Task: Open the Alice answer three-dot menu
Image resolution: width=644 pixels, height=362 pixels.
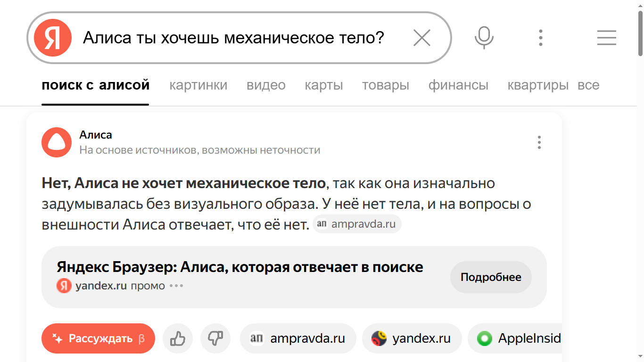Action: click(x=539, y=142)
